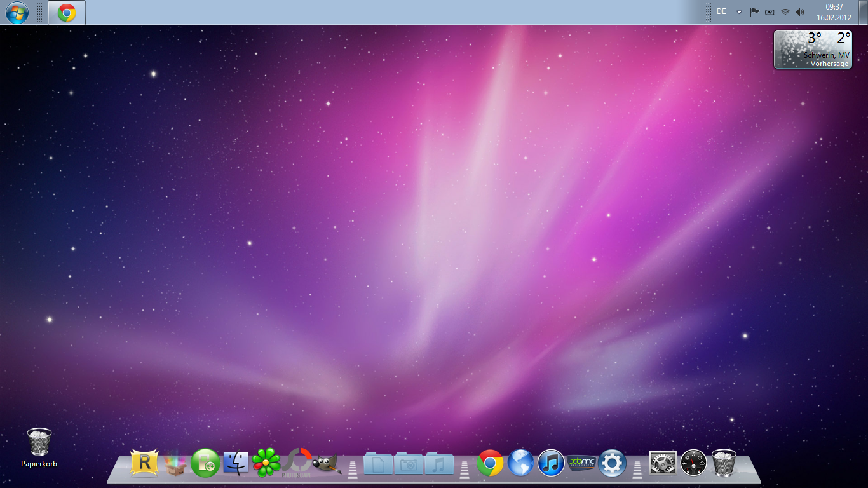The image size is (868, 488).
Task: Open the Dashboard gauge icon in dock
Action: click(x=693, y=463)
